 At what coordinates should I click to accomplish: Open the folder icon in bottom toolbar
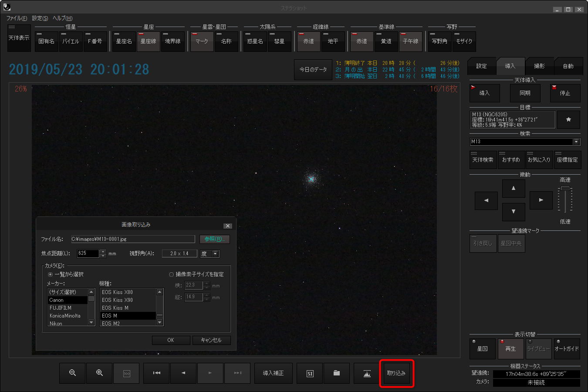(336, 373)
